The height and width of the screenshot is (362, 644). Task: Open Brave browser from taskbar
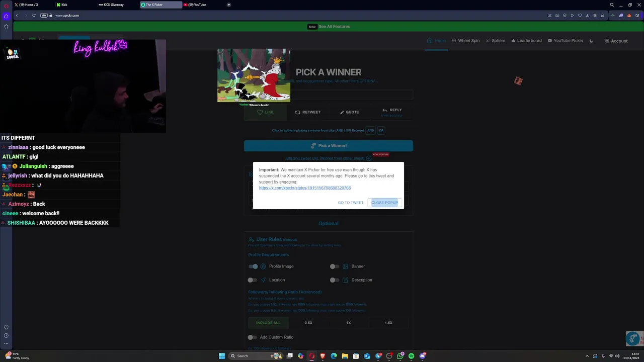(323, 356)
